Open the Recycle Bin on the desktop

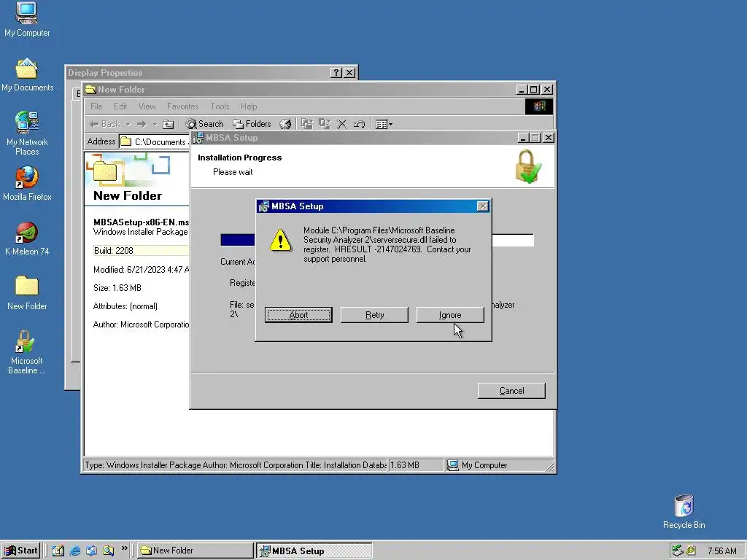(x=684, y=512)
